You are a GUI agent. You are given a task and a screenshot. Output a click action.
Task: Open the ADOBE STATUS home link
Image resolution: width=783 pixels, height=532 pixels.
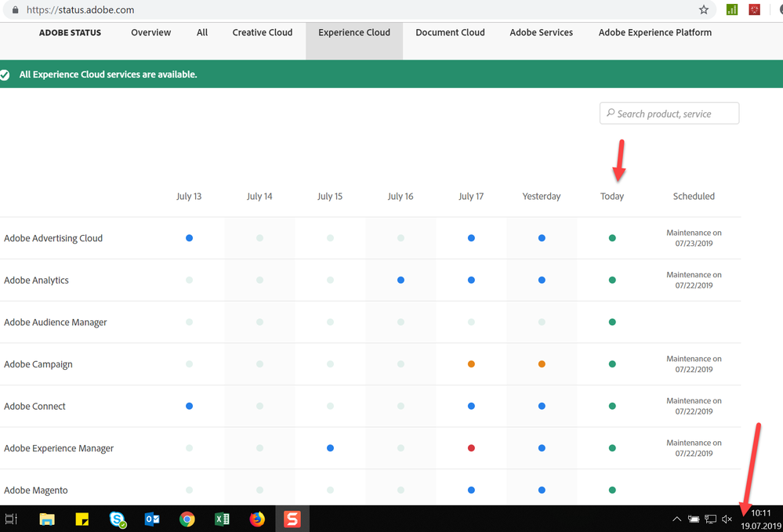click(x=70, y=33)
